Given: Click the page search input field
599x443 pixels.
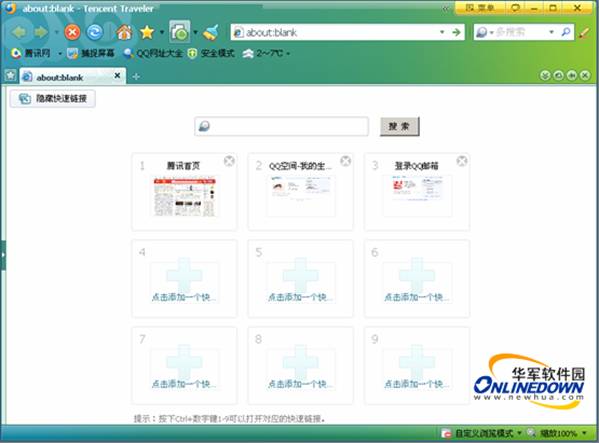Looking at the screenshot, I should pos(282,126).
